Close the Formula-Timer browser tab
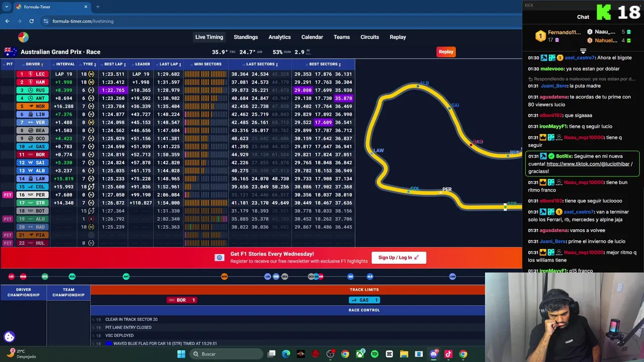Viewport: 644px width, 362px height. click(x=86, y=7)
